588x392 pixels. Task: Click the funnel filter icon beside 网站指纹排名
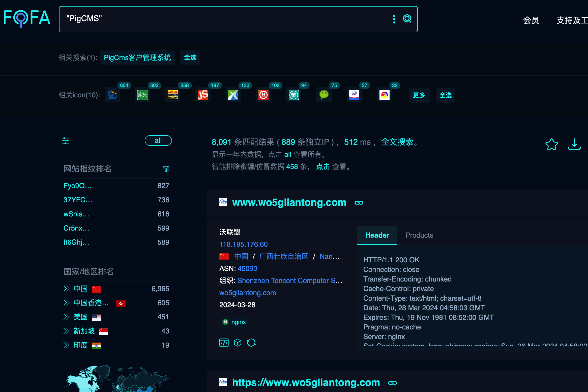click(166, 169)
